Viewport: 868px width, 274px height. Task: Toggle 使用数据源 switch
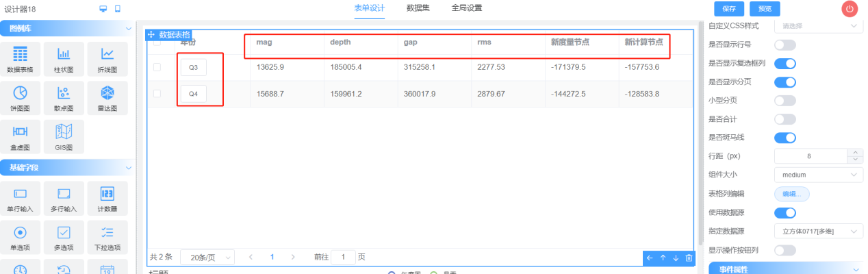pyautogui.click(x=785, y=213)
